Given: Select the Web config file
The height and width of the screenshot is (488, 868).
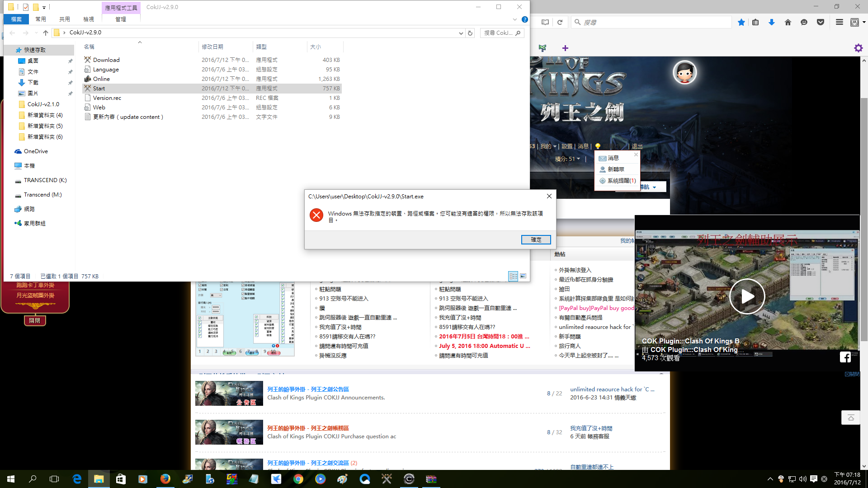Looking at the screenshot, I should (99, 107).
